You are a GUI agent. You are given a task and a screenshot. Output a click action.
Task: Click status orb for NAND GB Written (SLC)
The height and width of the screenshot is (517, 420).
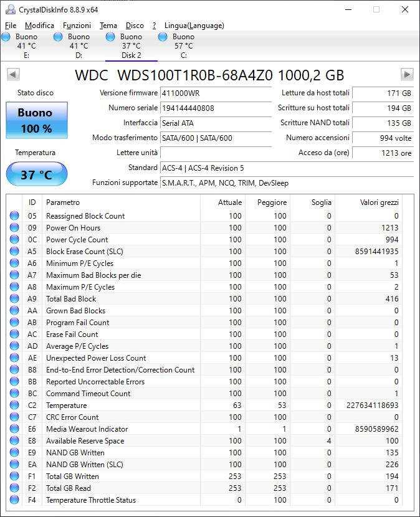(14, 464)
